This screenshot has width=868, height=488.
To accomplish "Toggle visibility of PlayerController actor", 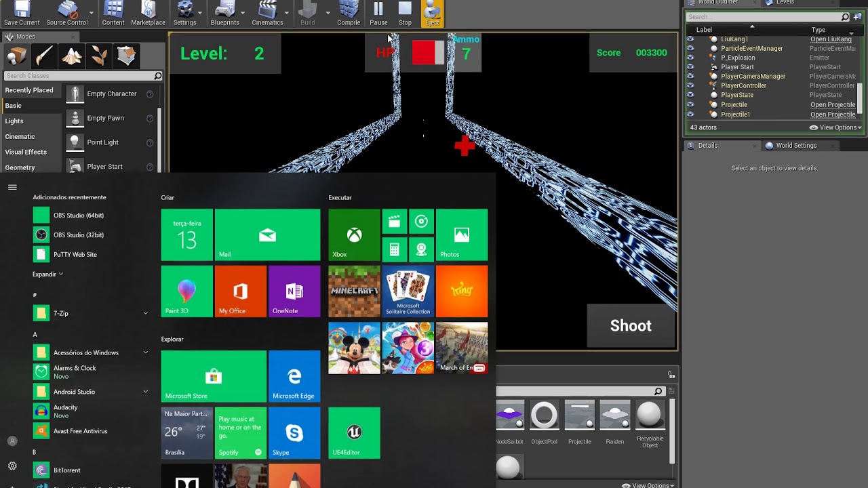I will point(690,86).
